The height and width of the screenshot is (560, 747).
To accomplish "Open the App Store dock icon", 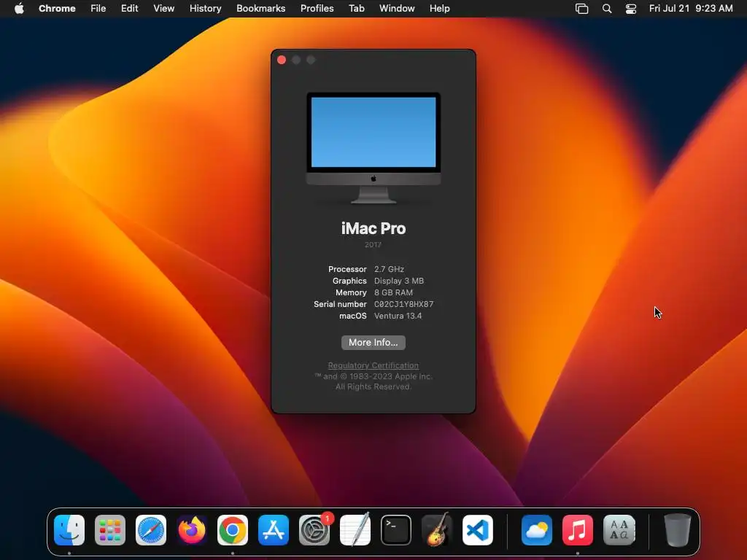I will tap(274, 530).
